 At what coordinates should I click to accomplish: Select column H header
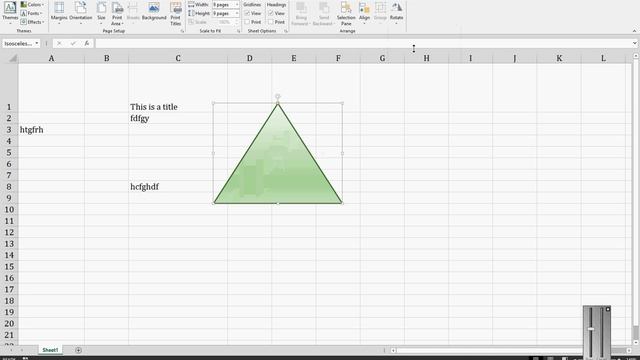pyautogui.click(x=426, y=58)
